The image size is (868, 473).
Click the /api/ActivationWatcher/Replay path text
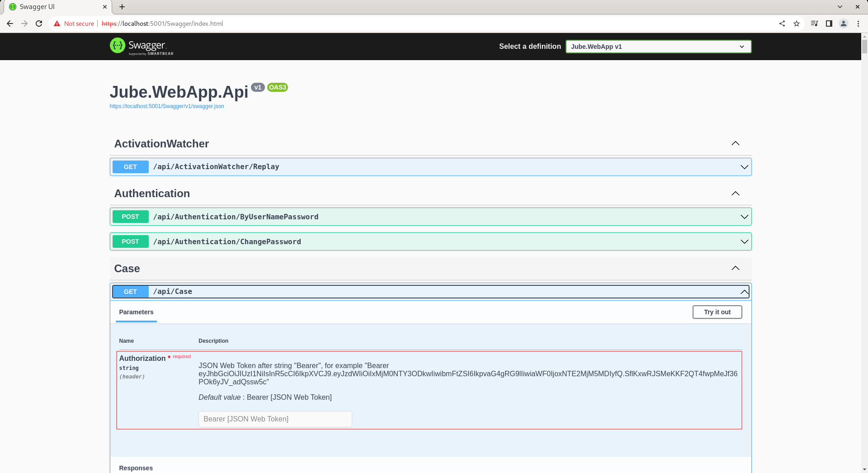tap(216, 167)
